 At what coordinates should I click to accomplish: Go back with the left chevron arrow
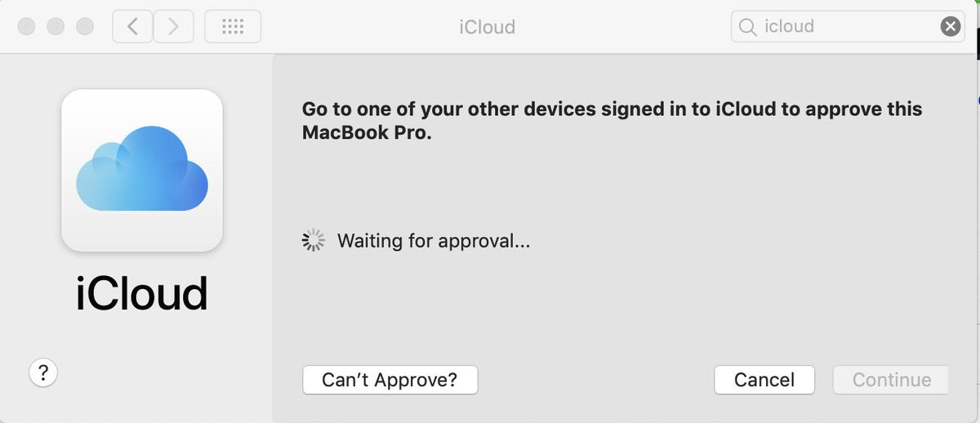tap(132, 27)
